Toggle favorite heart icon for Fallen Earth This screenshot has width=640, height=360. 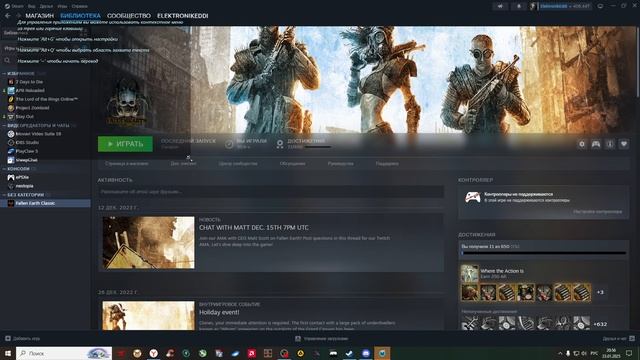pyautogui.click(x=624, y=144)
